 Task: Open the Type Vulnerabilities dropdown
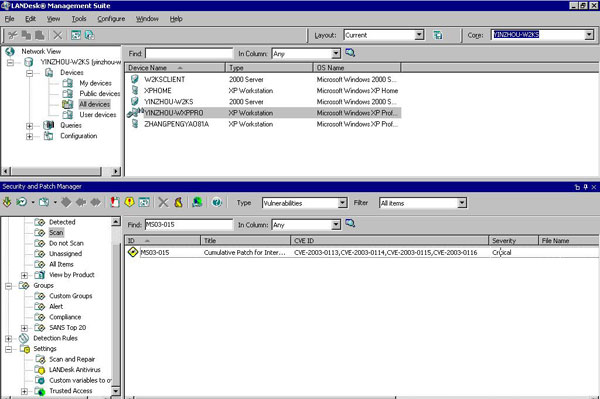pyautogui.click(x=343, y=203)
